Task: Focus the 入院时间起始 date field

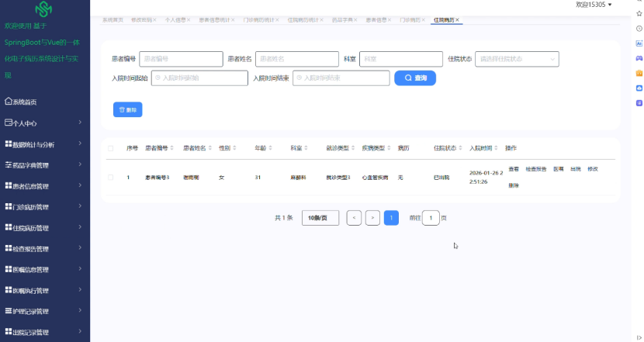Action: (x=199, y=78)
